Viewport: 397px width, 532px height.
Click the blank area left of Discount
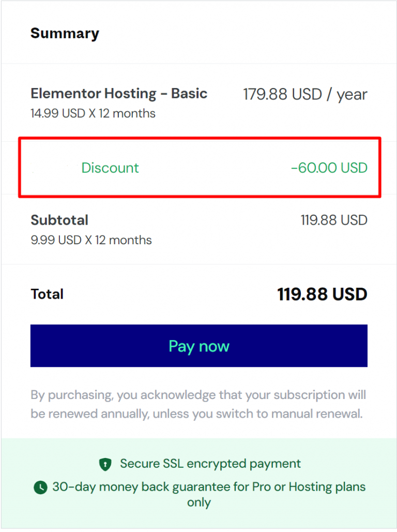click(52, 168)
